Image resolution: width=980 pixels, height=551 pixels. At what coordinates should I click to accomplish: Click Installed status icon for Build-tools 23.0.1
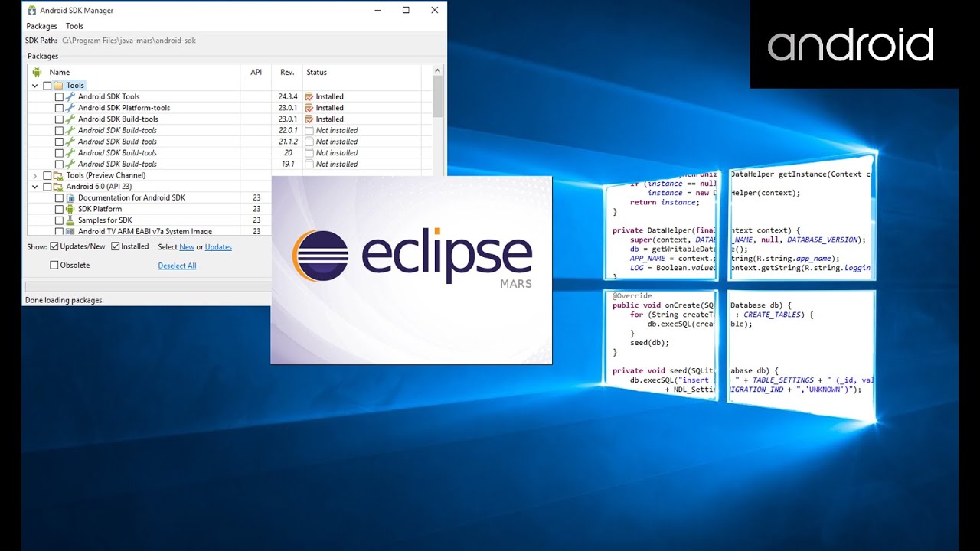coord(309,119)
